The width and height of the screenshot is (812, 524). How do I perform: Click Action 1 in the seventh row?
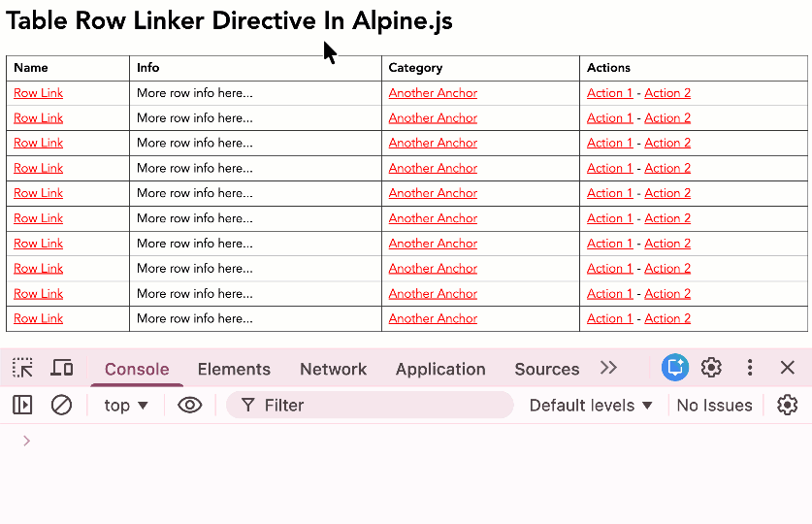(609, 244)
